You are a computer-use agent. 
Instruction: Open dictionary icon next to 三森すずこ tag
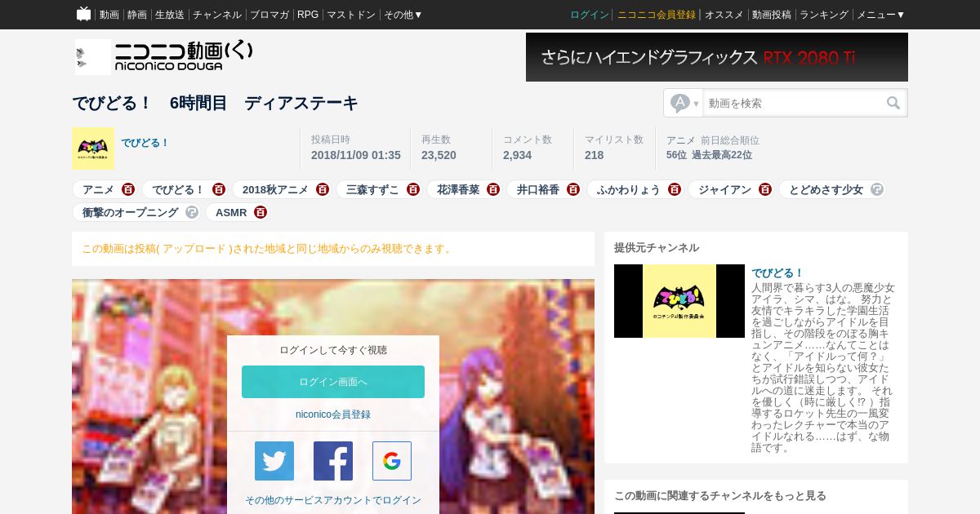413,189
